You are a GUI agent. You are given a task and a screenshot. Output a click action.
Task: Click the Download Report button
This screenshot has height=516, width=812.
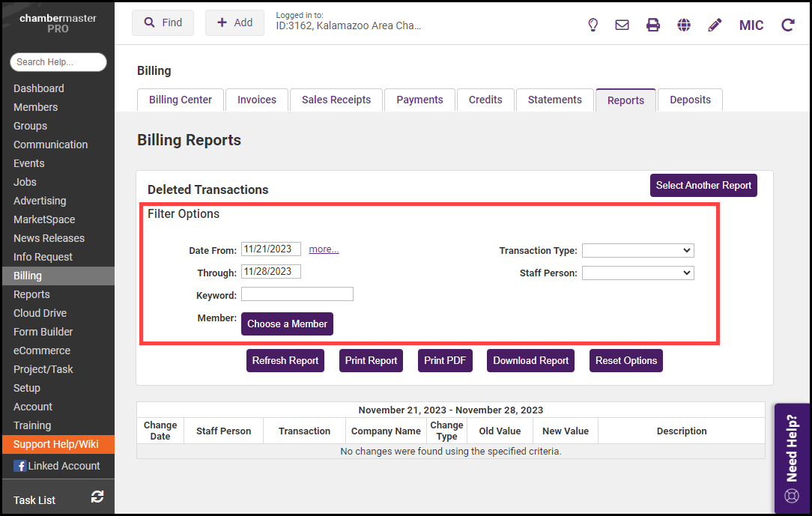click(530, 360)
